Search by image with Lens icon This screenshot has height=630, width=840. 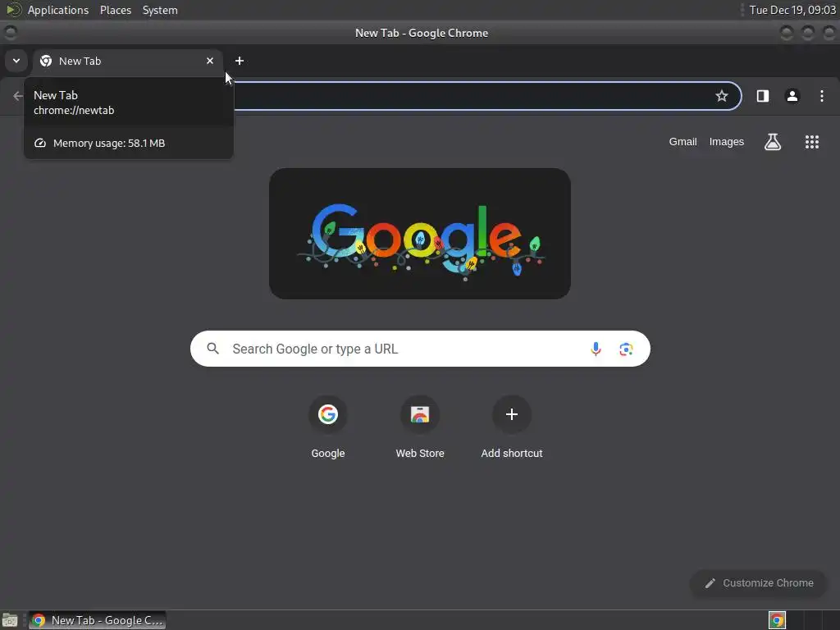click(x=626, y=349)
